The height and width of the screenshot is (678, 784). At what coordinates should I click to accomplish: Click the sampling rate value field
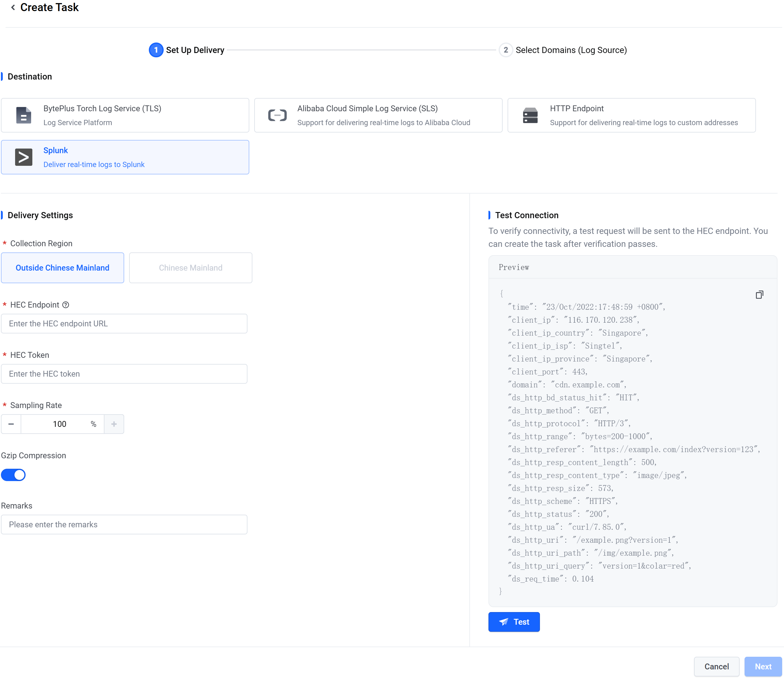[x=59, y=424]
